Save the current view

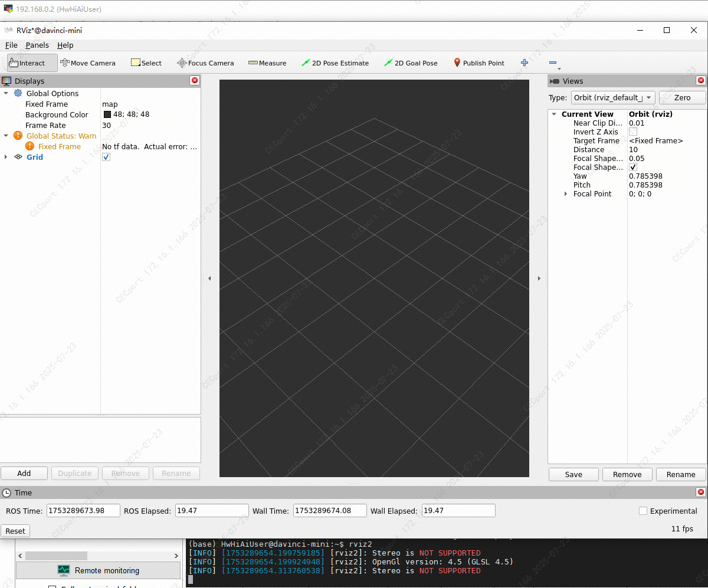pos(573,474)
